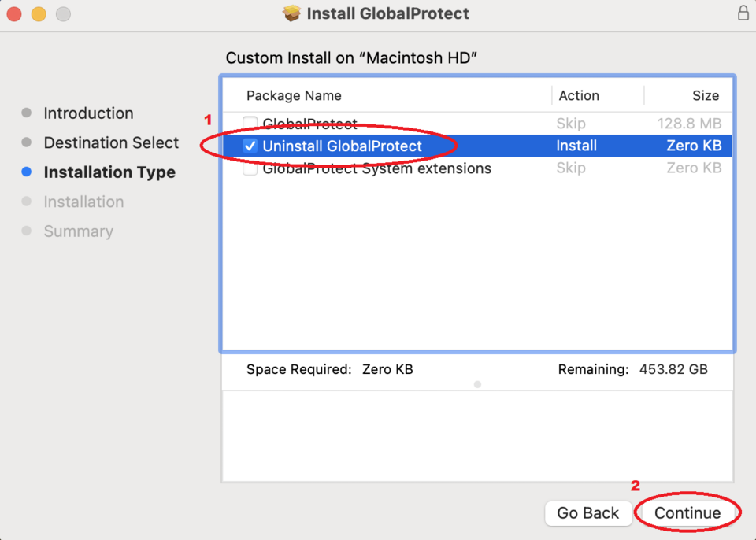Click the pane splitter handle dot
This screenshot has height=540, width=756.
point(477,384)
